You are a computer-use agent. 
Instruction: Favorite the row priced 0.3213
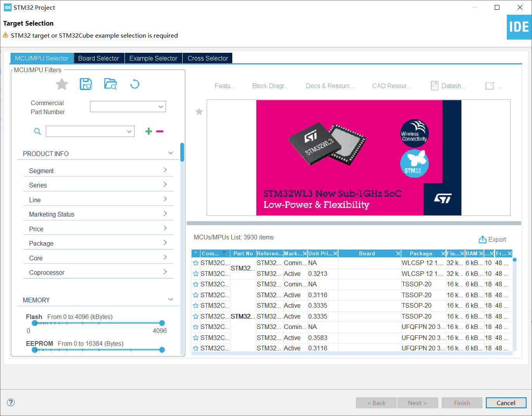[196, 274]
